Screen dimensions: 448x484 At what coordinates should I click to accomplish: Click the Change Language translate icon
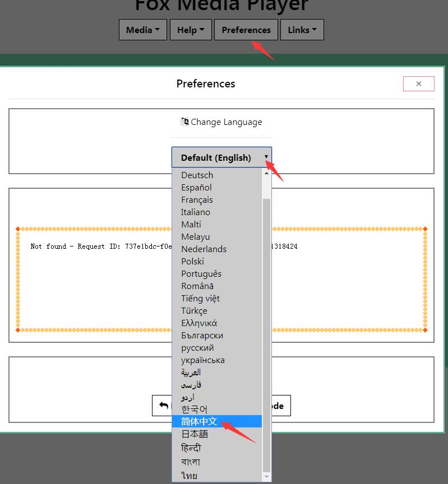click(184, 122)
